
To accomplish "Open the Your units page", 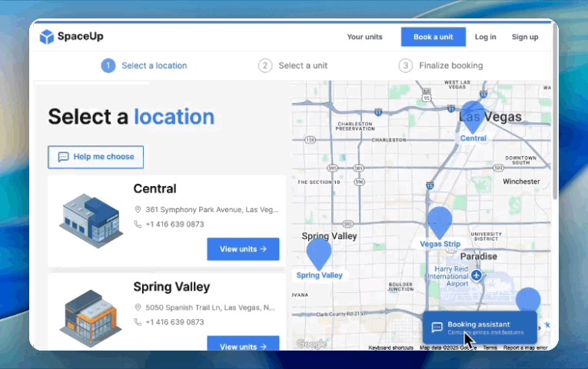I will click(364, 37).
